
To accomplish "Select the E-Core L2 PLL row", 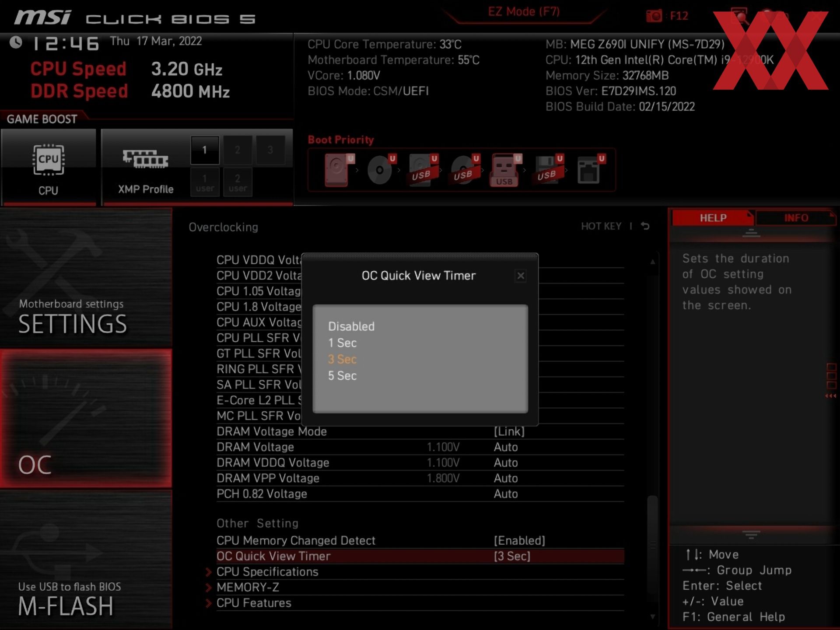I will [259, 400].
